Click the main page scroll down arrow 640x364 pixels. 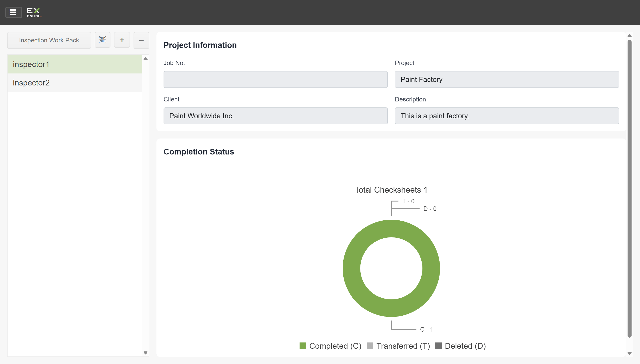pyautogui.click(x=629, y=353)
